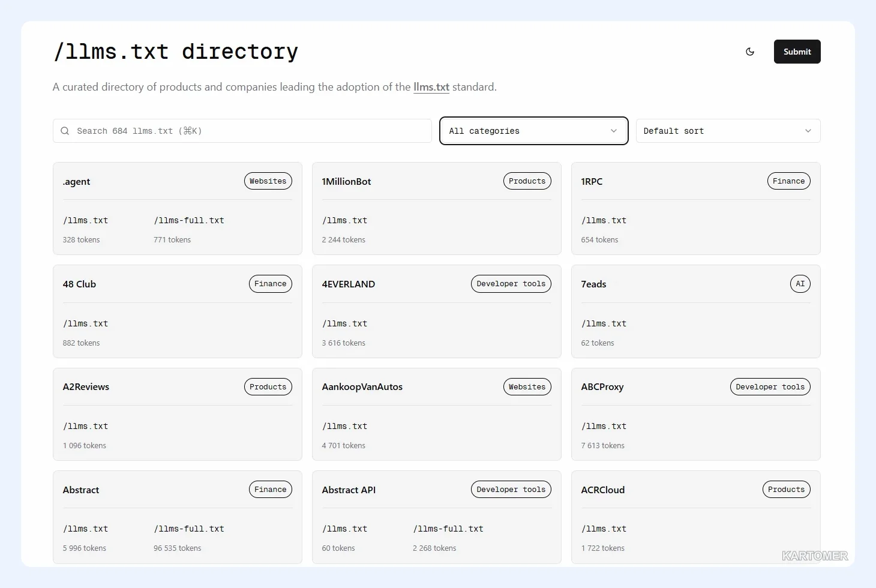Click Developer tools tag on 4EVERLAND
This screenshot has width=876, height=588.
pyautogui.click(x=511, y=284)
